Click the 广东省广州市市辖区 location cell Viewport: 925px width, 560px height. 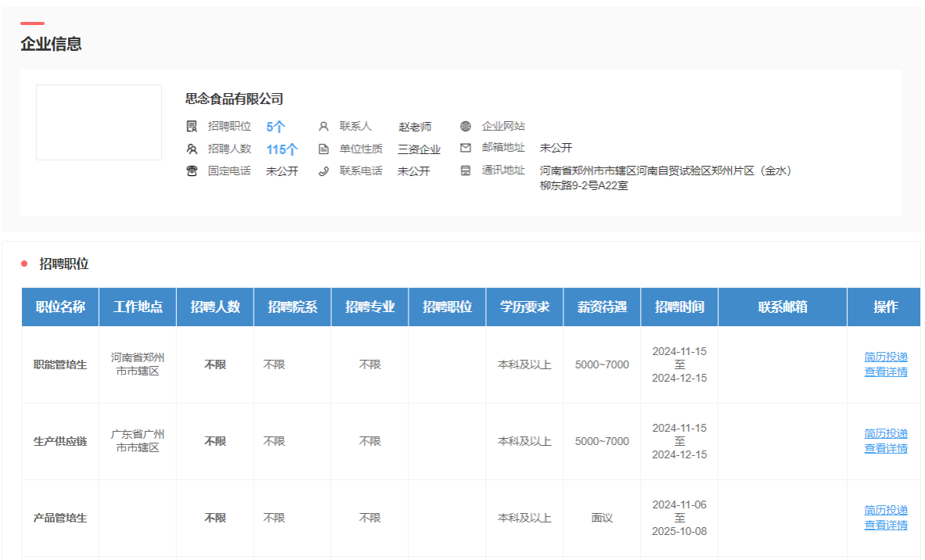138,441
